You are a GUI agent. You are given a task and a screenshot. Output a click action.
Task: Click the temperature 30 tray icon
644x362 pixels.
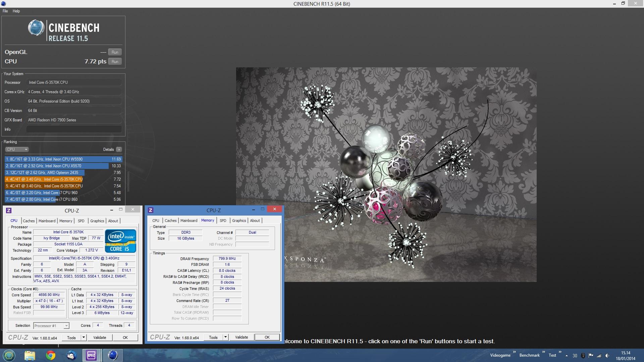[575, 356]
